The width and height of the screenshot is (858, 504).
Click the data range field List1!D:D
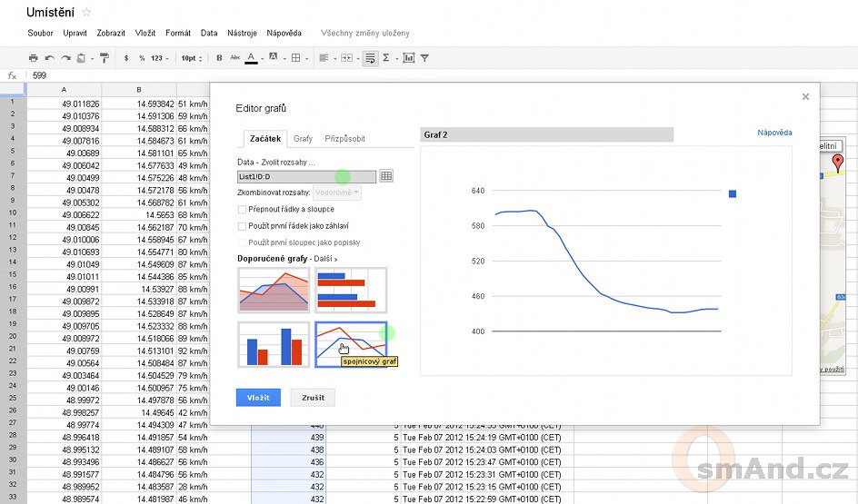pyautogui.click(x=306, y=176)
